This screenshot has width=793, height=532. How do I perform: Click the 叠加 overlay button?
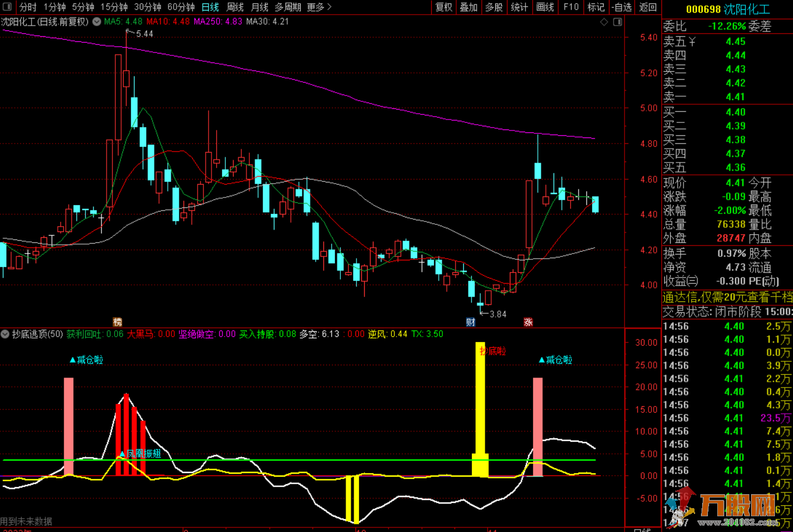tap(469, 7)
